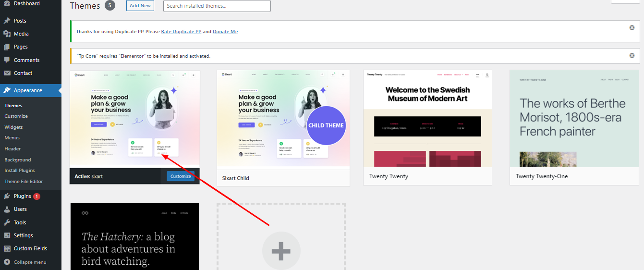Select The Hatchery blog theme thumbnail
Screen dimensions: 644x270
[134, 236]
